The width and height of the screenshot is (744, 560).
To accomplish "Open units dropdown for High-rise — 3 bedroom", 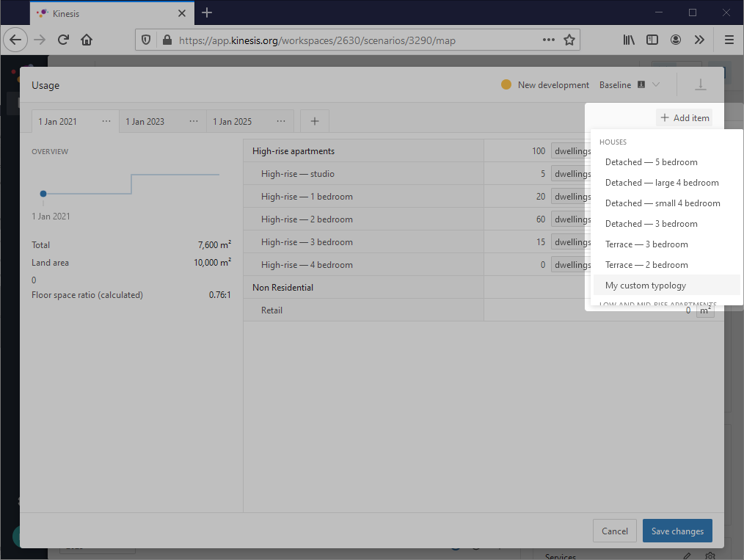I will pyautogui.click(x=572, y=242).
